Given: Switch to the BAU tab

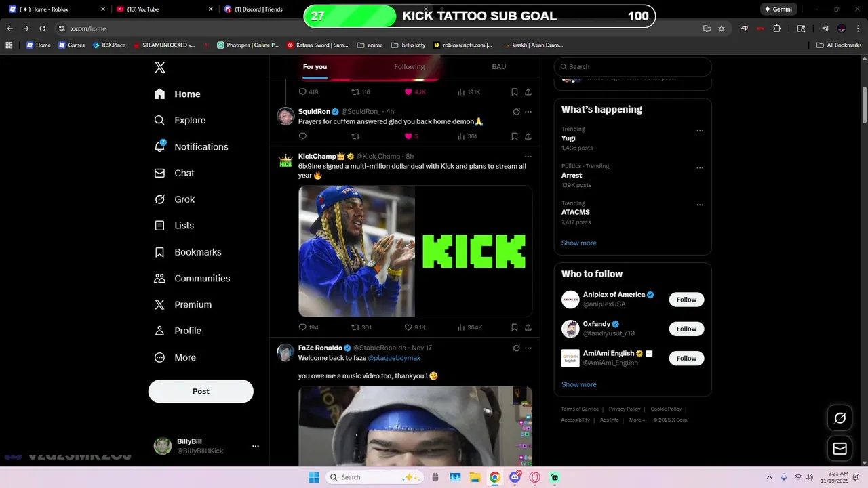Looking at the screenshot, I should click(499, 67).
